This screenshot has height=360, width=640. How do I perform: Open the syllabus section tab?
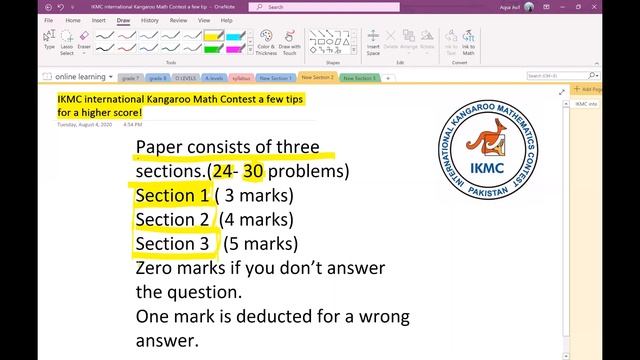pyautogui.click(x=241, y=78)
